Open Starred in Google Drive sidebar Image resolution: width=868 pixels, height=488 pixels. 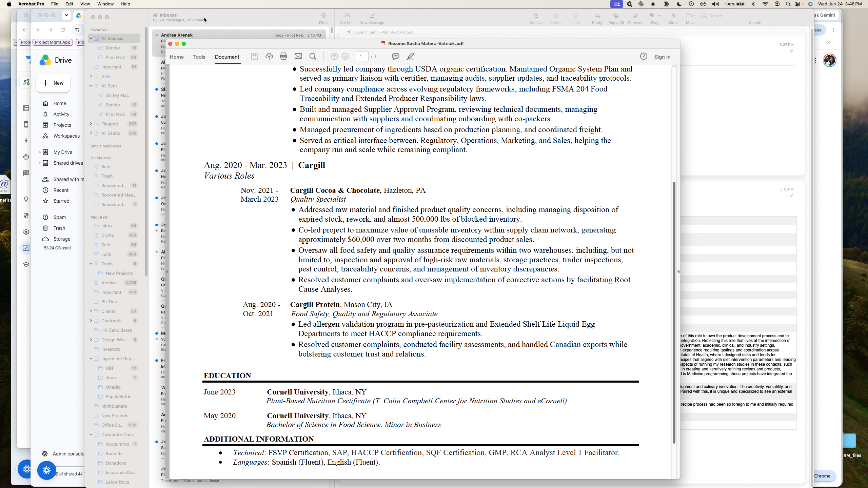click(x=61, y=201)
